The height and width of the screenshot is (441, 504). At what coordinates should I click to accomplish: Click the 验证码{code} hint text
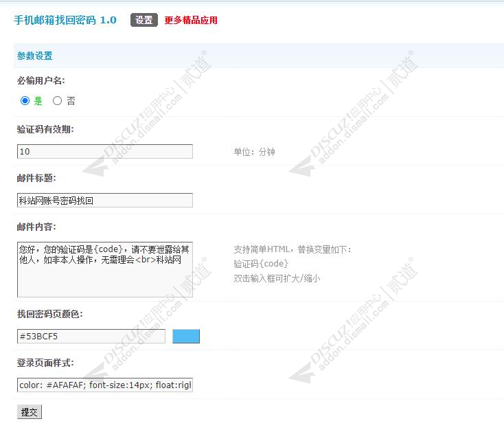point(261,264)
